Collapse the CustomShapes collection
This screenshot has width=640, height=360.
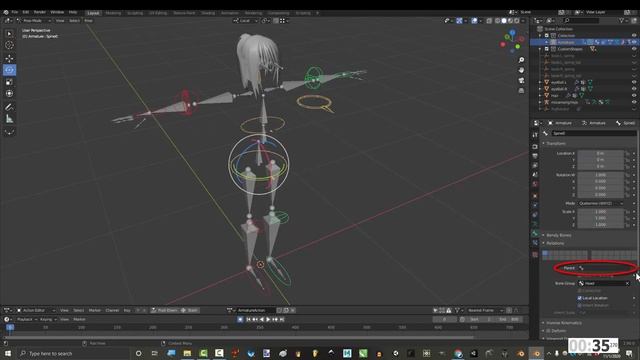pyautogui.click(x=540, y=49)
